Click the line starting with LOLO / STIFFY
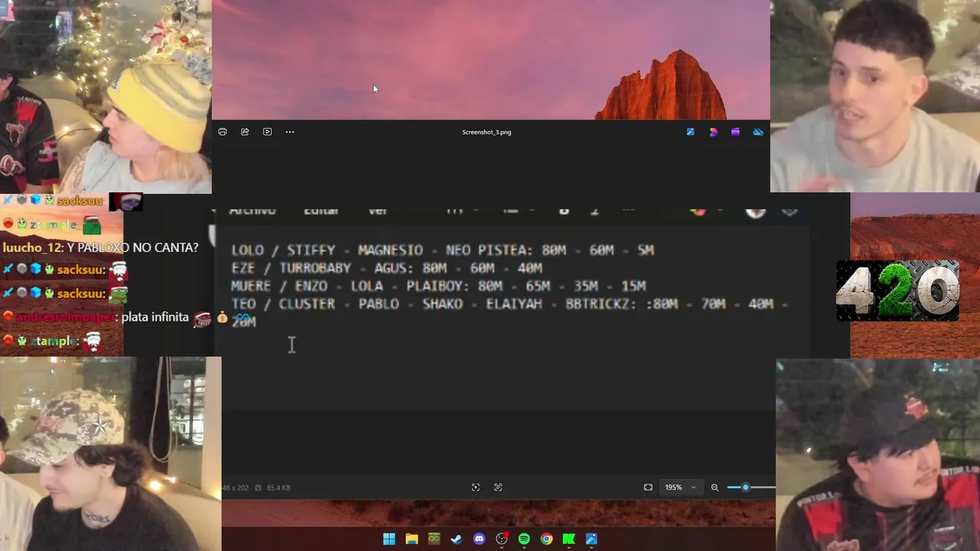This screenshot has height=551, width=980. coord(443,250)
